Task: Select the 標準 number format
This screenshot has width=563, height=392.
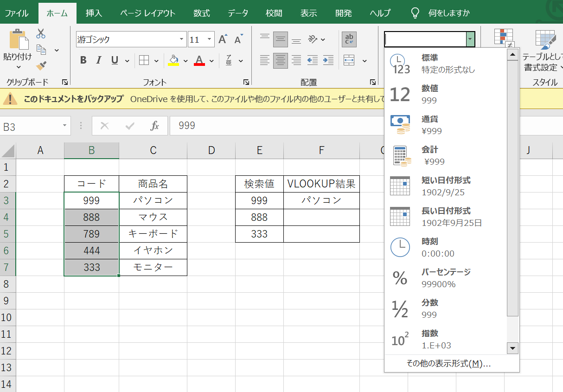Action: coord(445,64)
